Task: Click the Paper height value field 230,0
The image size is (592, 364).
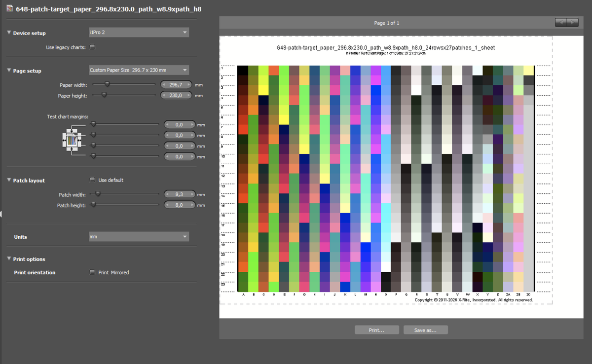Action: point(177,95)
